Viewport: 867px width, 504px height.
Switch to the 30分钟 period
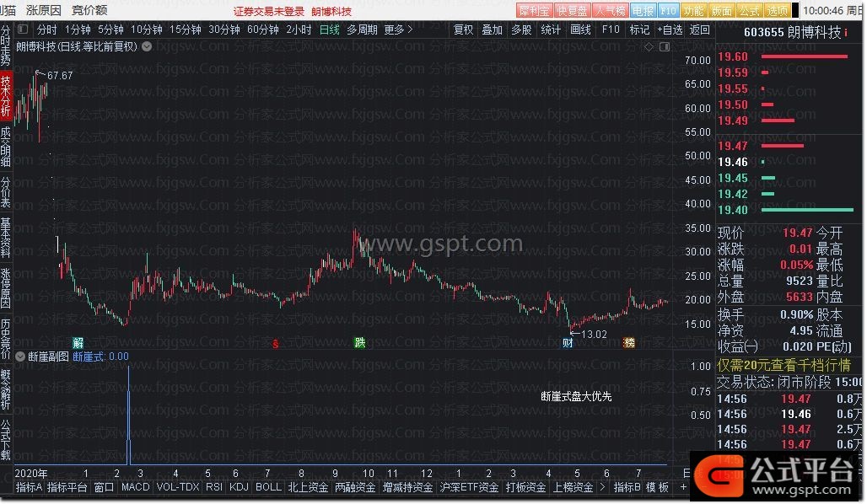coord(224,29)
